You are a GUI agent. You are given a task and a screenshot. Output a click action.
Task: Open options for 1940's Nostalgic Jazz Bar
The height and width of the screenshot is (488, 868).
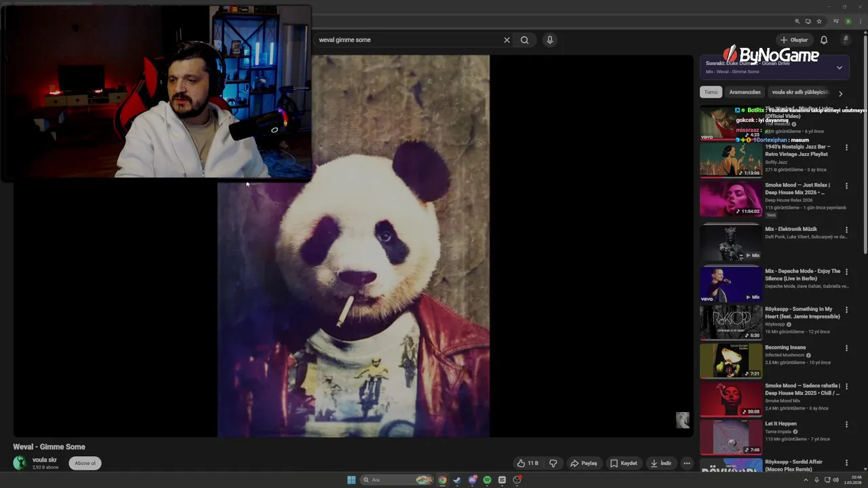click(x=846, y=147)
